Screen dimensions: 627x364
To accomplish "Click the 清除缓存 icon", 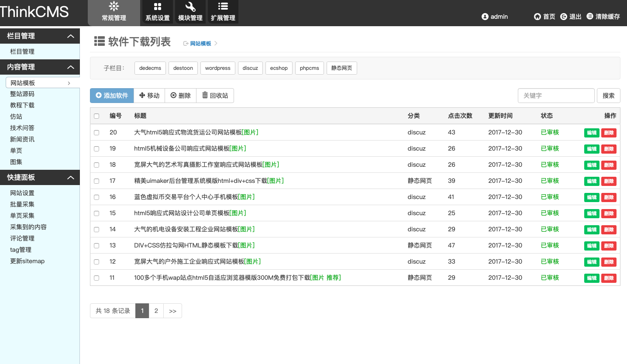I will [590, 16].
